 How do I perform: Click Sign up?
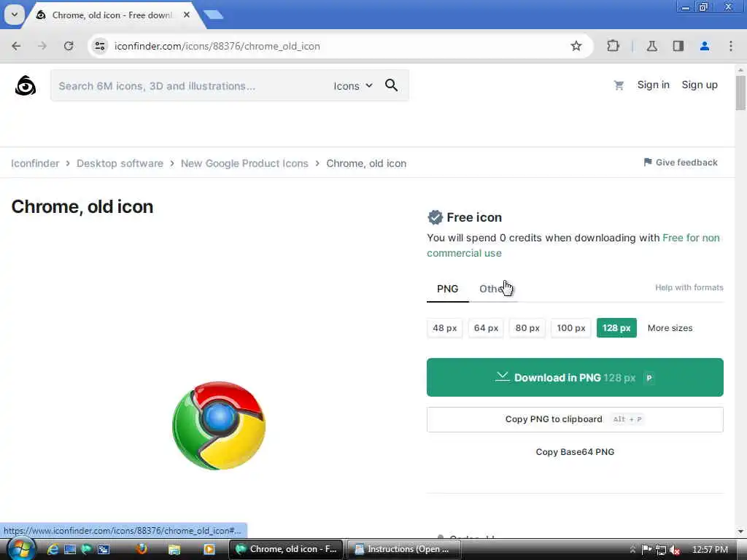700,85
